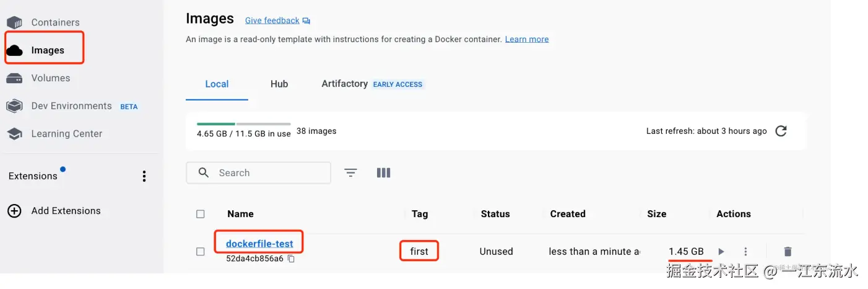Check the dockerfile-test row checkbox
Image resolution: width=868 pixels, height=289 pixels.
[201, 251]
